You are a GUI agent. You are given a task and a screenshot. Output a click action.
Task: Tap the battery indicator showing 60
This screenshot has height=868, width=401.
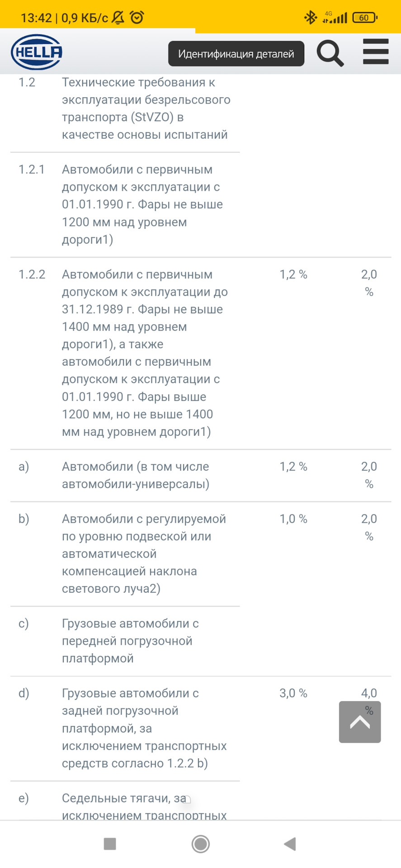(x=364, y=17)
